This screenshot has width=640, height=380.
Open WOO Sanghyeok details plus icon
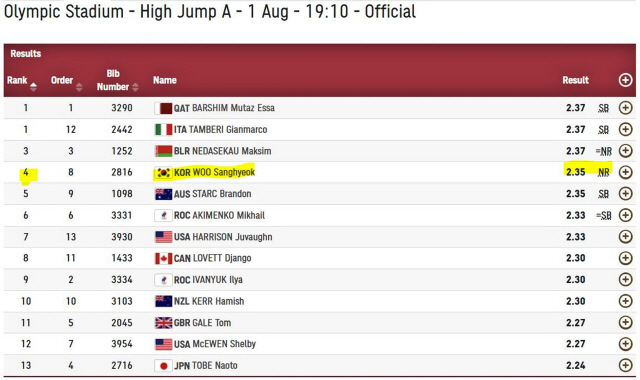(625, 172)
